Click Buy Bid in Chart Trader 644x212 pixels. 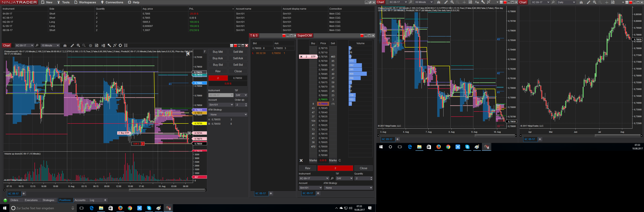tap(218, 65)
